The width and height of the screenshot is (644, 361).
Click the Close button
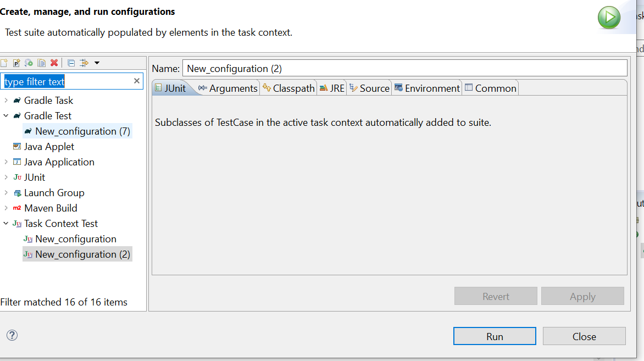coord(584,336)
